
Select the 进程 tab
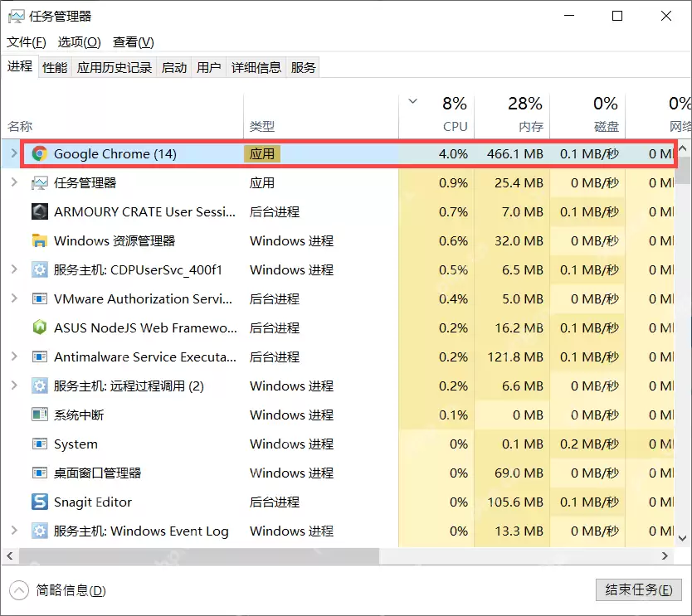[x=20, y=66]
